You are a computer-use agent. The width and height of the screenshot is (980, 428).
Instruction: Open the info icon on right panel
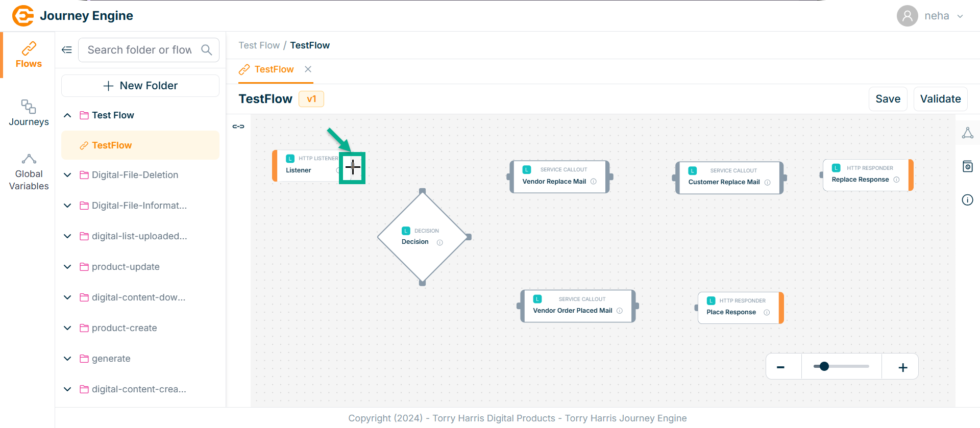[x=967, y=200]
